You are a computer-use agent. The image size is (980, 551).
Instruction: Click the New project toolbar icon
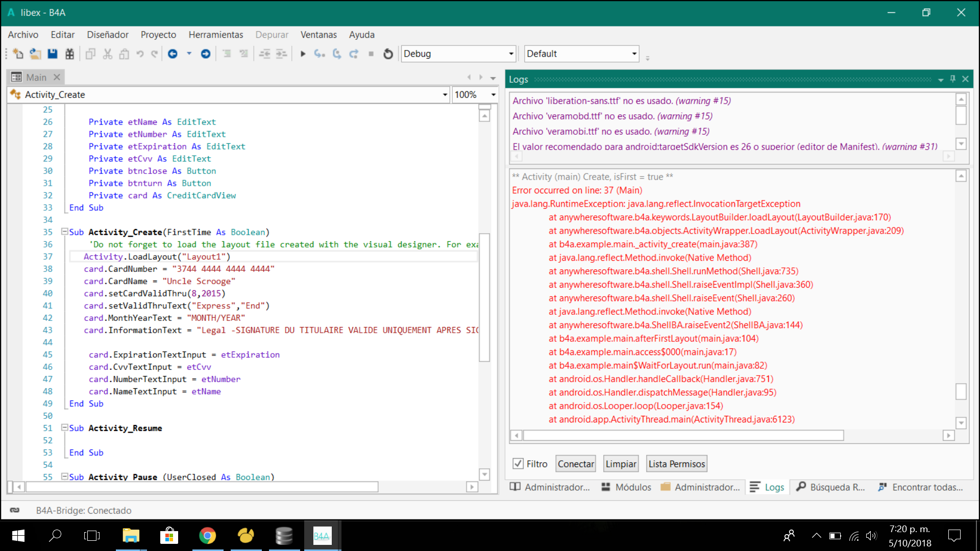[x=18, y=54]
